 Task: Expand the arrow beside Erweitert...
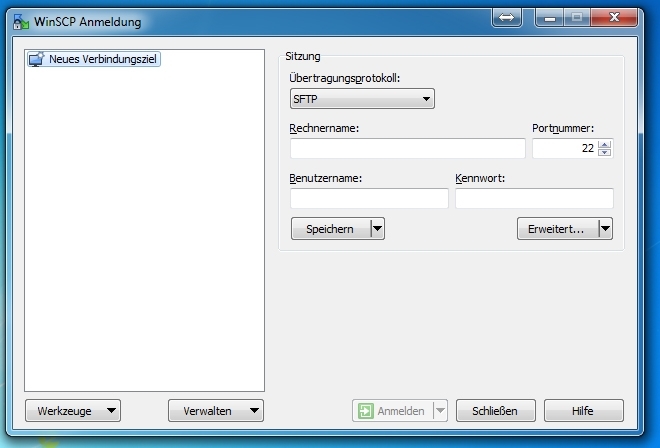[604, 229]
